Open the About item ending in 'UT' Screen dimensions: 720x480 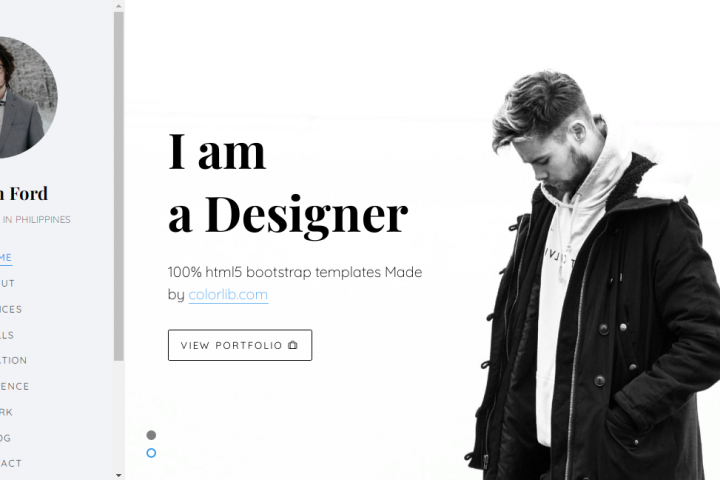click(x=7, y=283)
